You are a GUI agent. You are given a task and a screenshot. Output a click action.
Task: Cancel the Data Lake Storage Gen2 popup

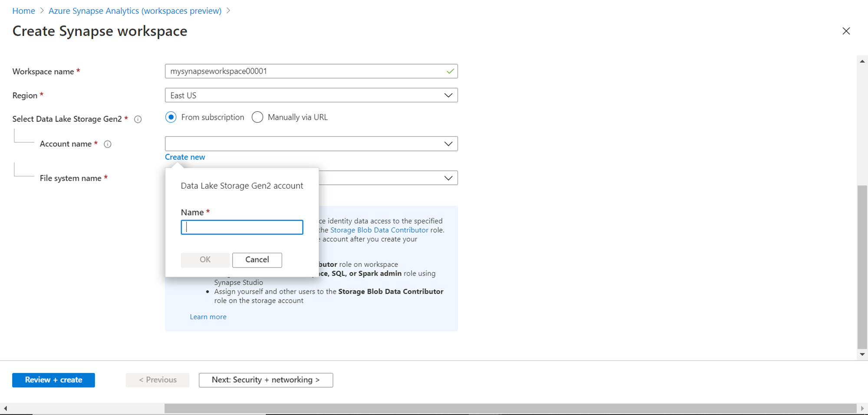coord(257,260)
